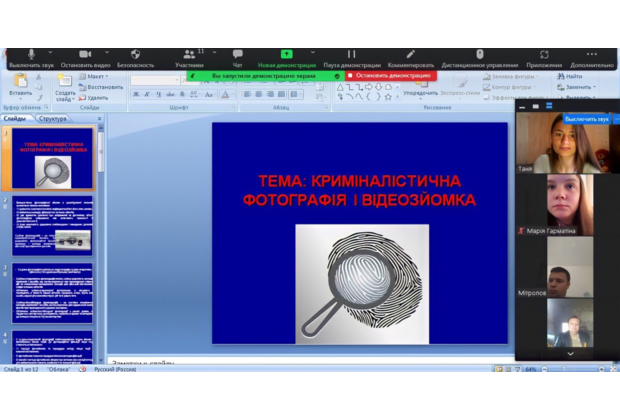
Task: Open the Remote control mouse icon
Action: [x=479, y=54]
